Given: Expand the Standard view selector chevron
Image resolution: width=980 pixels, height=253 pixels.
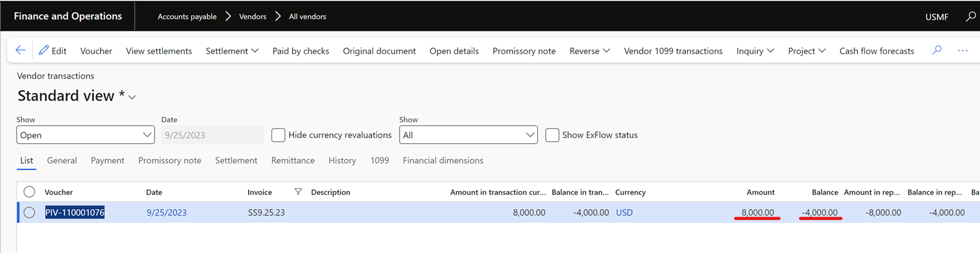Looking at the screenshot, I should pos(133,97).
